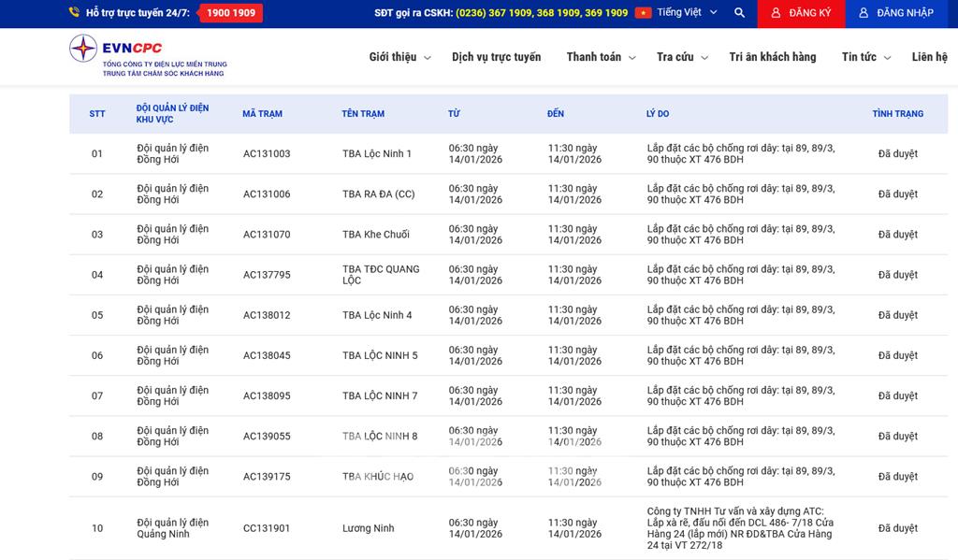Open the Tiếng Việt language dropdown
The image size is (958, 560).
click(687, 13)
